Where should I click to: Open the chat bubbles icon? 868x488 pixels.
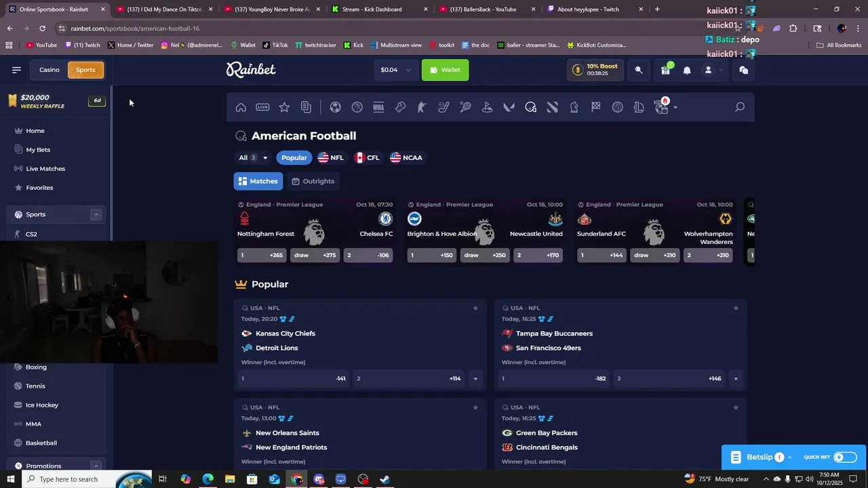744,70
